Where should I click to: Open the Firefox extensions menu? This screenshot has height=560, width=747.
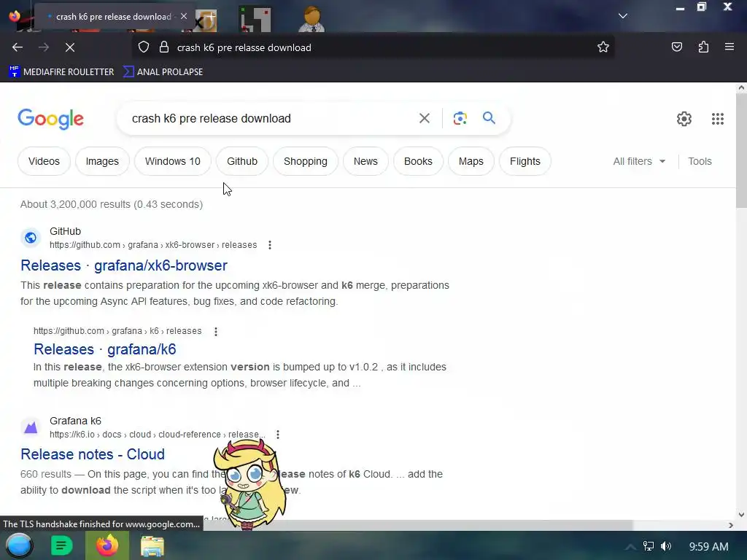point(703,47)
